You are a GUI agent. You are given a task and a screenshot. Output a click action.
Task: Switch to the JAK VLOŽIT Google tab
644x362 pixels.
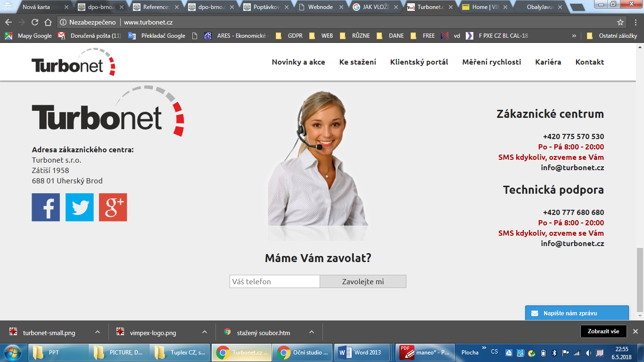[375, 7]
